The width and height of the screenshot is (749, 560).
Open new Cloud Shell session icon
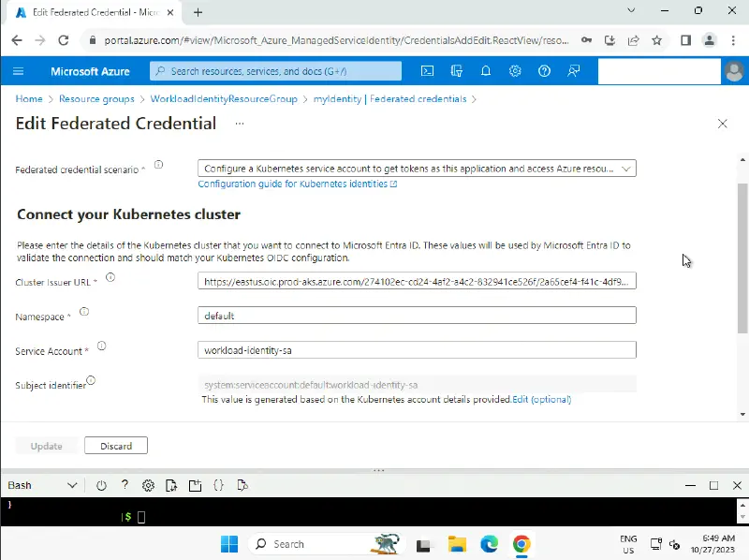[195, 485]
